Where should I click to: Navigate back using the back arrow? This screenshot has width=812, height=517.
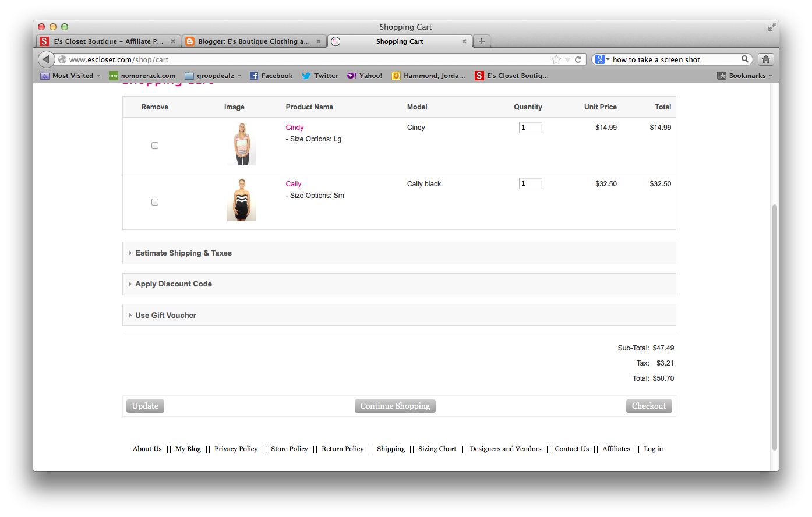point(46,59)
